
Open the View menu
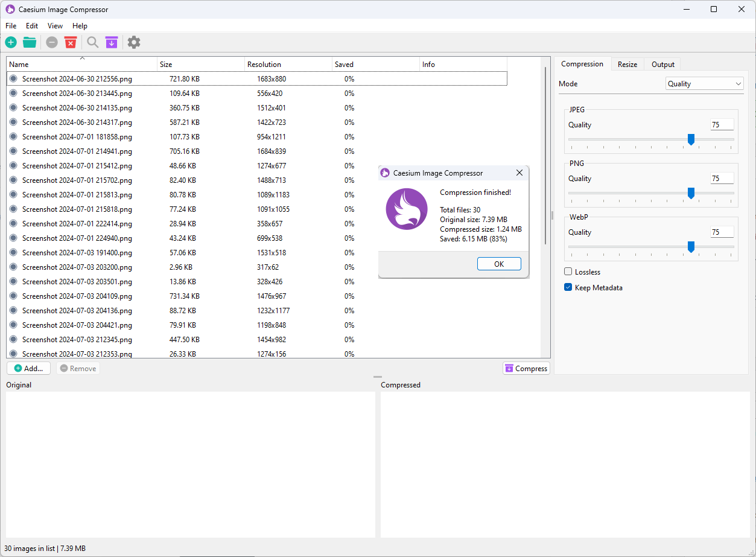pyautogui.click(x=56, y=26)
